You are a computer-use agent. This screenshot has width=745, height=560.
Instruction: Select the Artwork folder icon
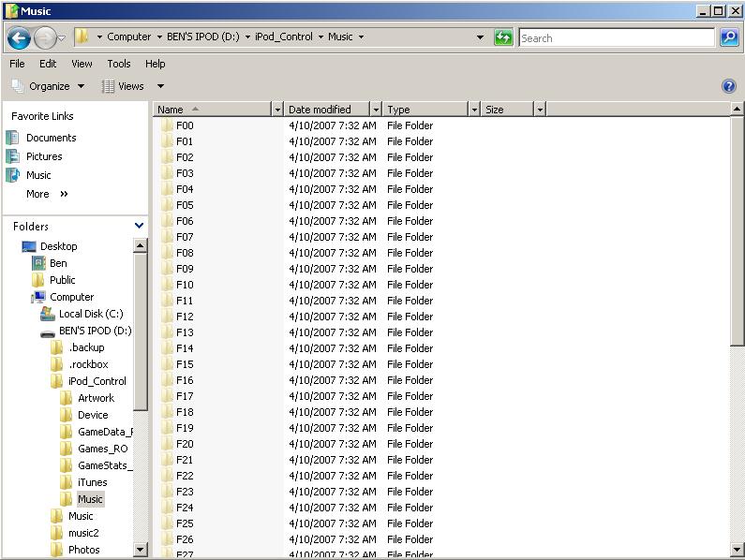click(66, 398)
